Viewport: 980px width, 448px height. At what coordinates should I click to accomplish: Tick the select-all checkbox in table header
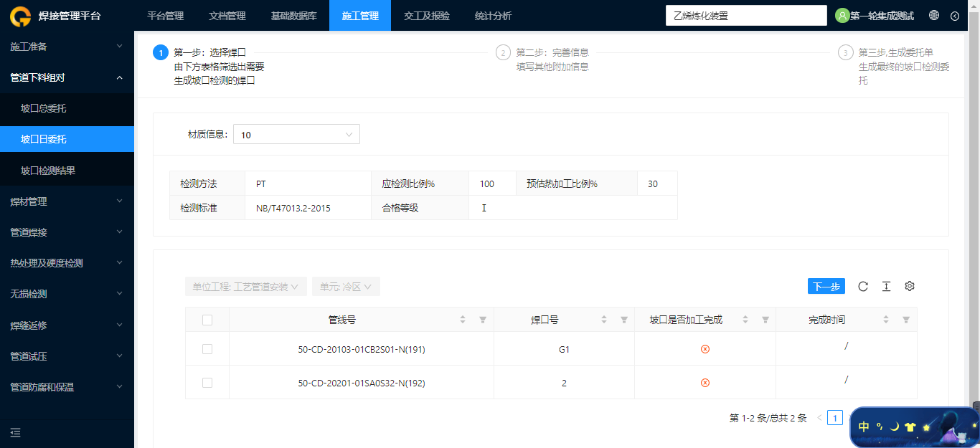tap(207, 320)
